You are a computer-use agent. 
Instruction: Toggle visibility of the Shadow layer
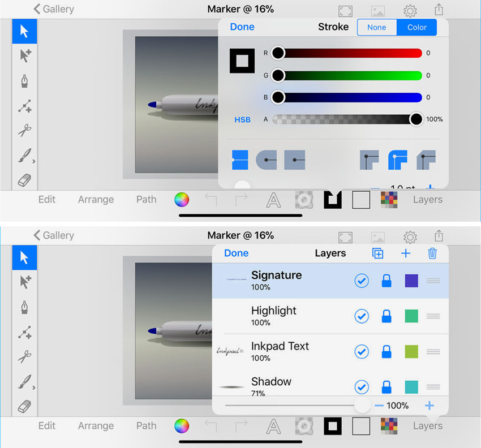point(362,387)
